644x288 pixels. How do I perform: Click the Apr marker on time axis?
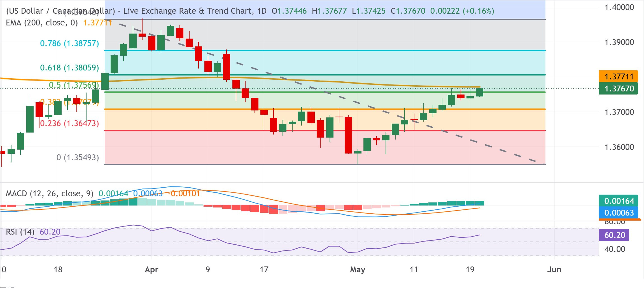(151, 270)
